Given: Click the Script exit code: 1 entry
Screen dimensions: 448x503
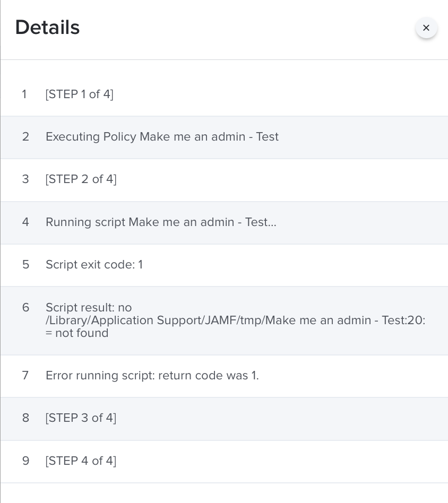Looking at the screenshot, I should 94,265.
